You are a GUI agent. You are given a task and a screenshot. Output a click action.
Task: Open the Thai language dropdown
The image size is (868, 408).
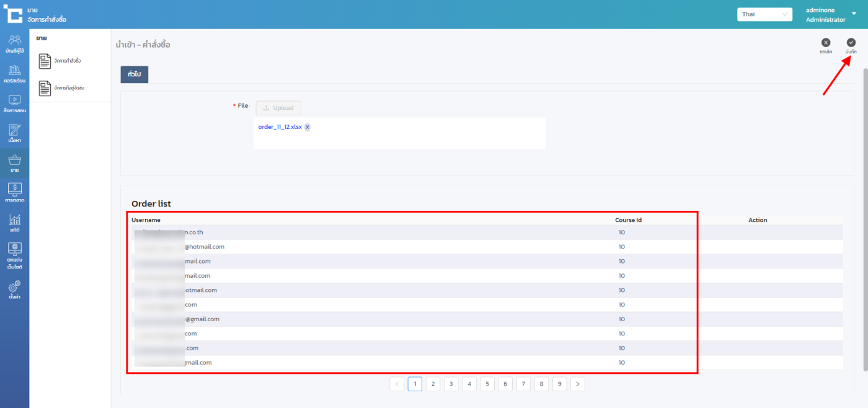[x=764, y=14]
